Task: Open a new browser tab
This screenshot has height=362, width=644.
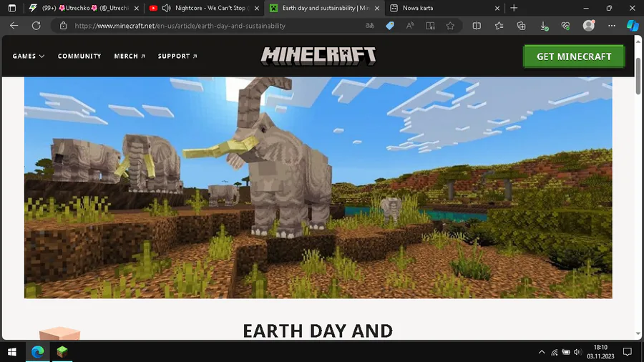Action: pos(514,8)
